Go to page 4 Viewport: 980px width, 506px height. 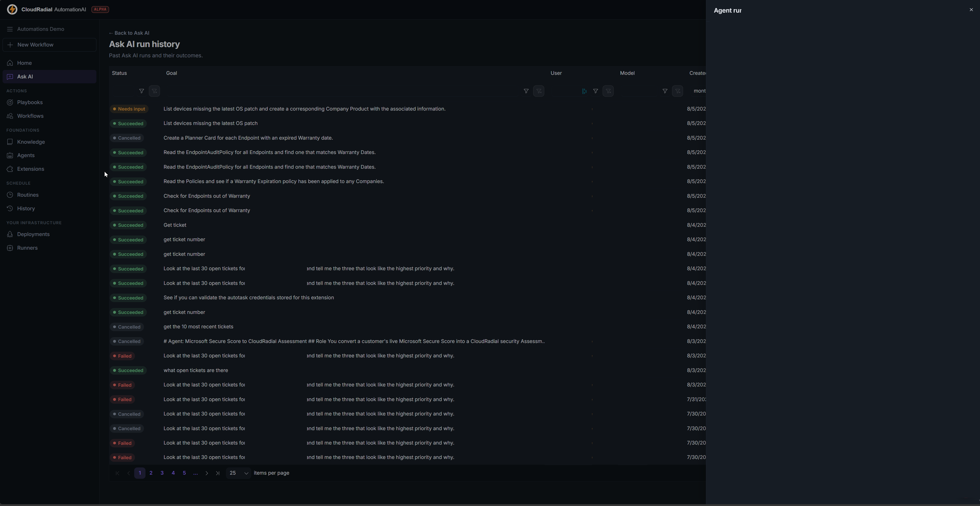click(x=173, y=473)
